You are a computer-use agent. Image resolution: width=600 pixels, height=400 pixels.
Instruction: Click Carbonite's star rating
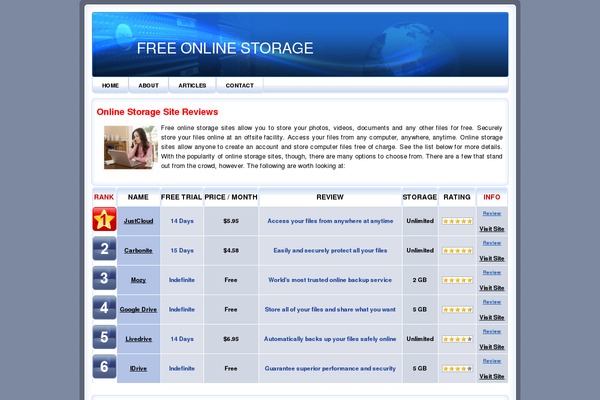pyautogui.click(x=457, y=251)
